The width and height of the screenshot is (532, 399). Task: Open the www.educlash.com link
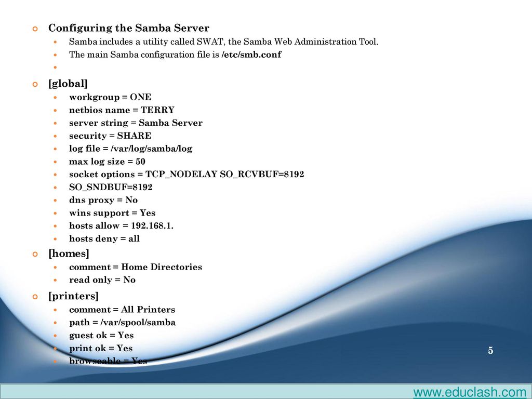[x=470, y=393]
